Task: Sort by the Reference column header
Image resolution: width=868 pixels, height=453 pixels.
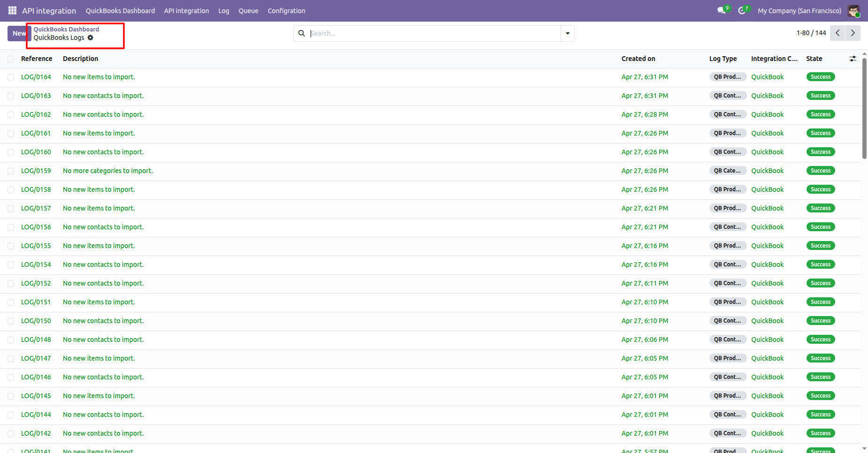Action: (x=37, y=59)
